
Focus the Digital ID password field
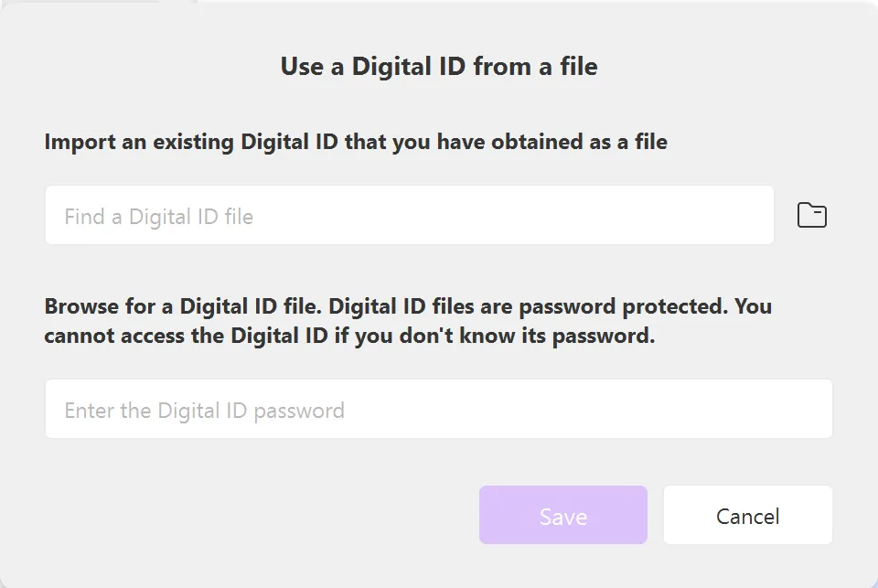(x=438, y=410)
